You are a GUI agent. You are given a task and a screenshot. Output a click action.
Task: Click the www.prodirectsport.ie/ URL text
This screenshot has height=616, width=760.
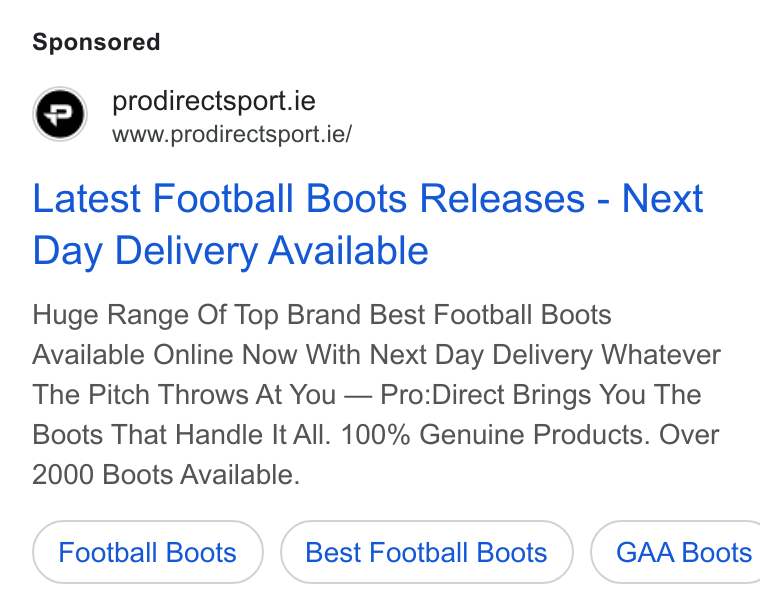click(x=232, y=134)
